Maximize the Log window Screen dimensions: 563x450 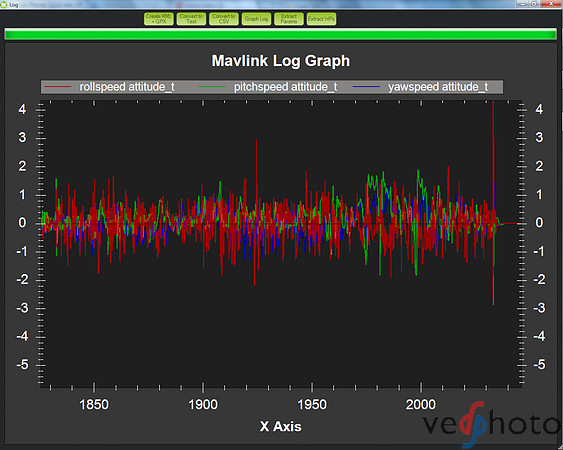click(534, 4)
